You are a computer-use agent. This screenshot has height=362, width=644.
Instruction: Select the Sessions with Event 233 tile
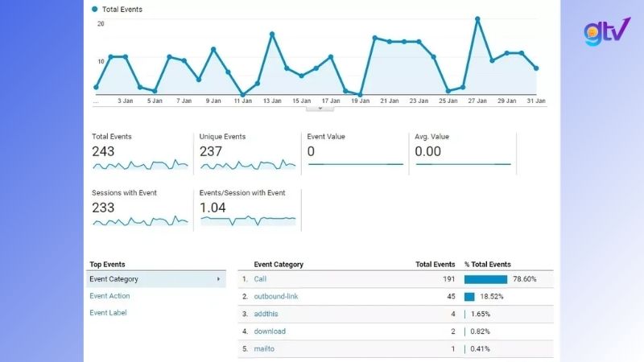click(139, 209)
